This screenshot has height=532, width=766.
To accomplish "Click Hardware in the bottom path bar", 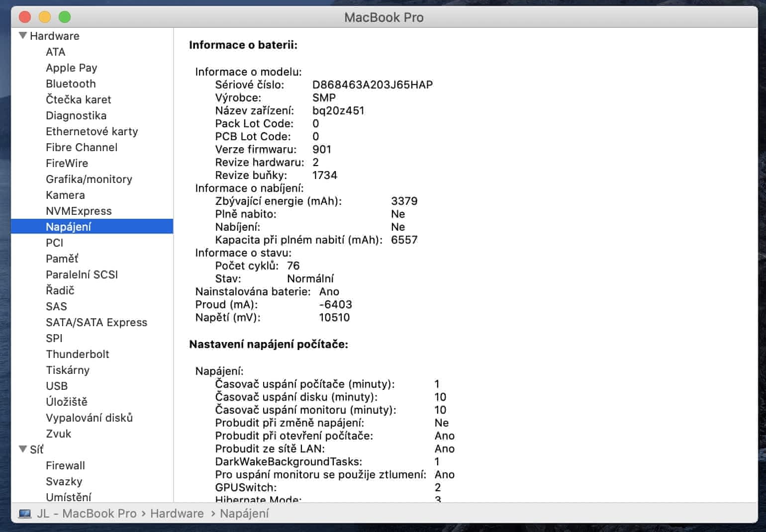I will pyautogui.click(x=177, y=514).
